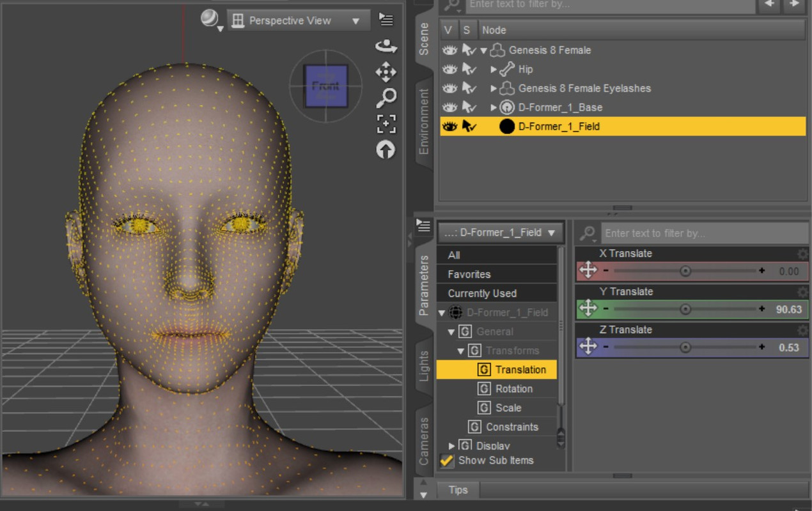Collapse the General property group
Viewport: 812px width, 511px height.
click(x=451, y=332)
